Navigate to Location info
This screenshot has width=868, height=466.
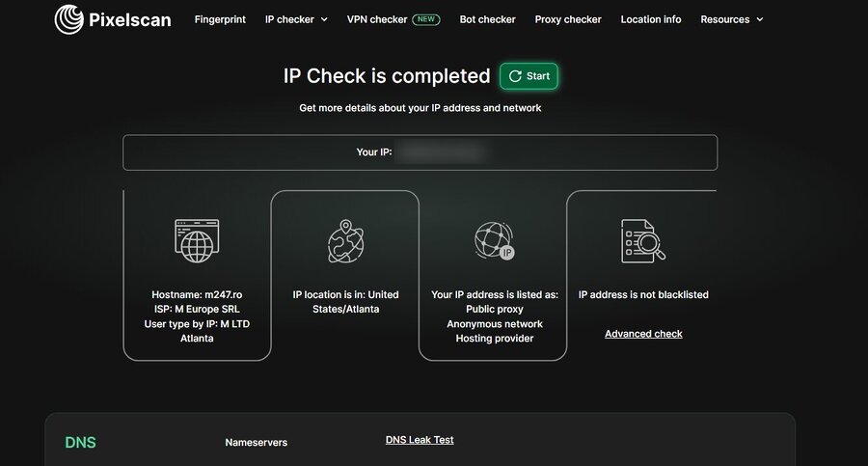tap(651, 19)
